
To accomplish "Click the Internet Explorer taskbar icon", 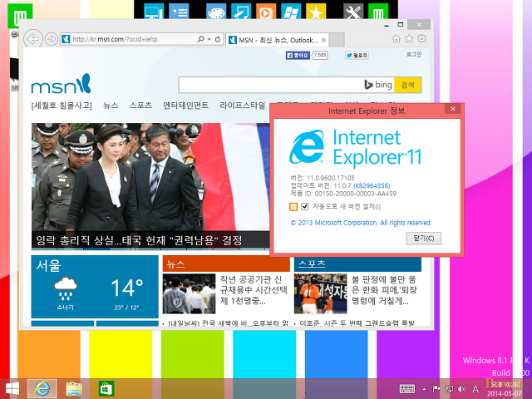I will 42,389.
